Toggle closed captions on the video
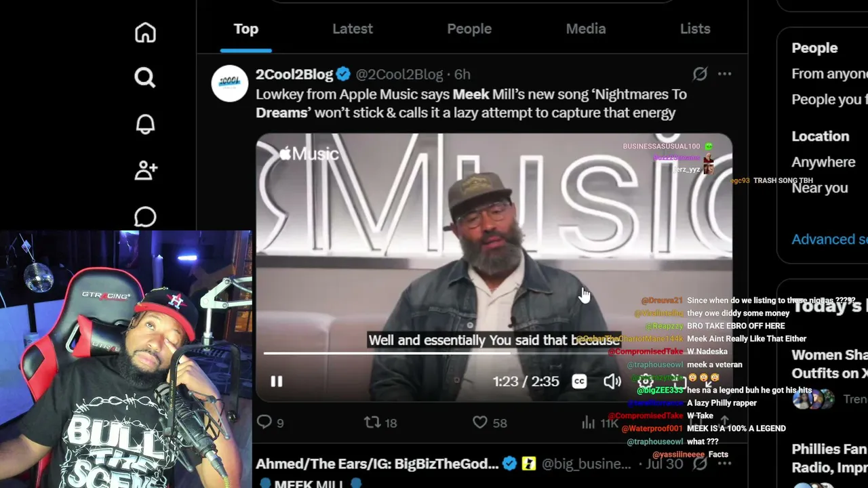This screenshot has width=868, height=488. [x=579, y=381]
